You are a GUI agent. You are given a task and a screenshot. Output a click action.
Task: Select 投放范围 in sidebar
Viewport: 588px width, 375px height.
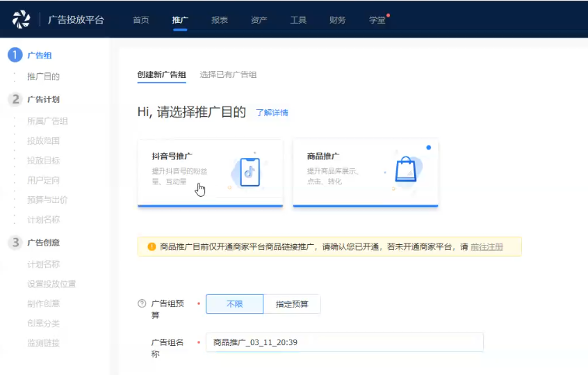point(44,141)
